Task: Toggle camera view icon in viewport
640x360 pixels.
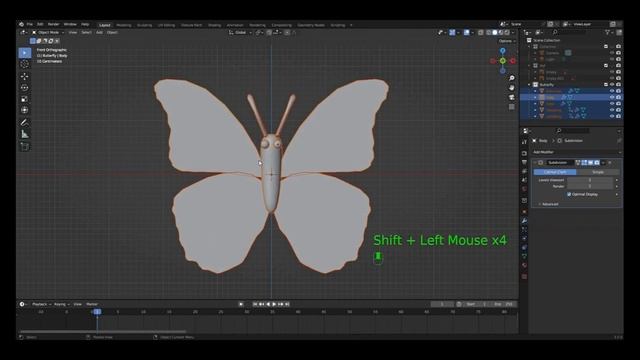Action: pyautogui.click(x=512, y=97)
